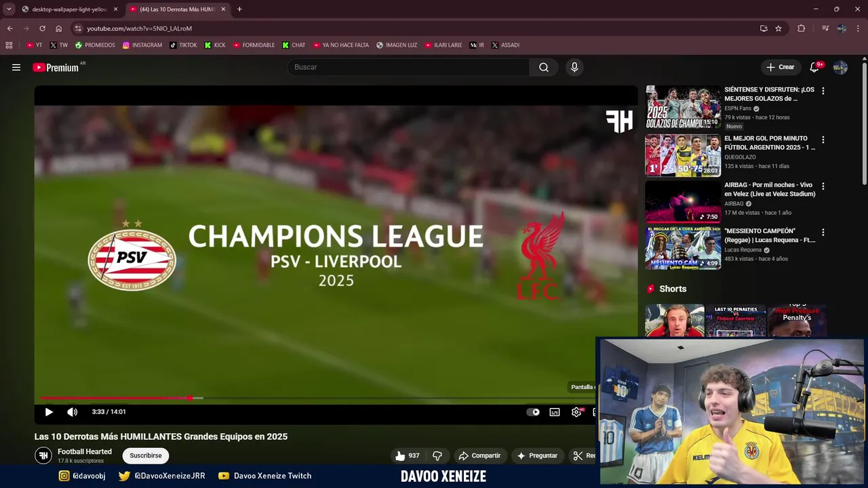The height and width of the screenshot is (488, 868).
Task: Toggle subtitles in the video player
Action: coord(555,412)
